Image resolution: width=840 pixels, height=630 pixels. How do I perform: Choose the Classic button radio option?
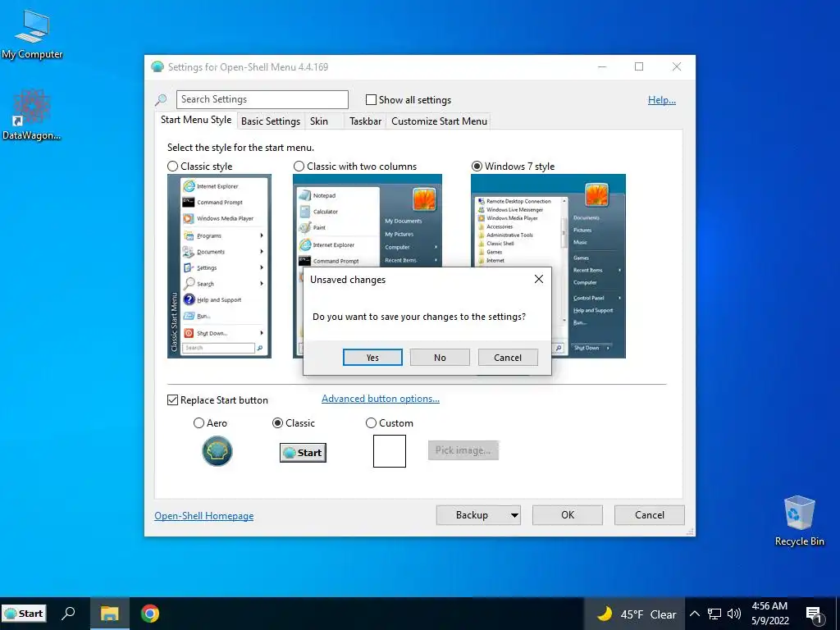tap(277, 423)
